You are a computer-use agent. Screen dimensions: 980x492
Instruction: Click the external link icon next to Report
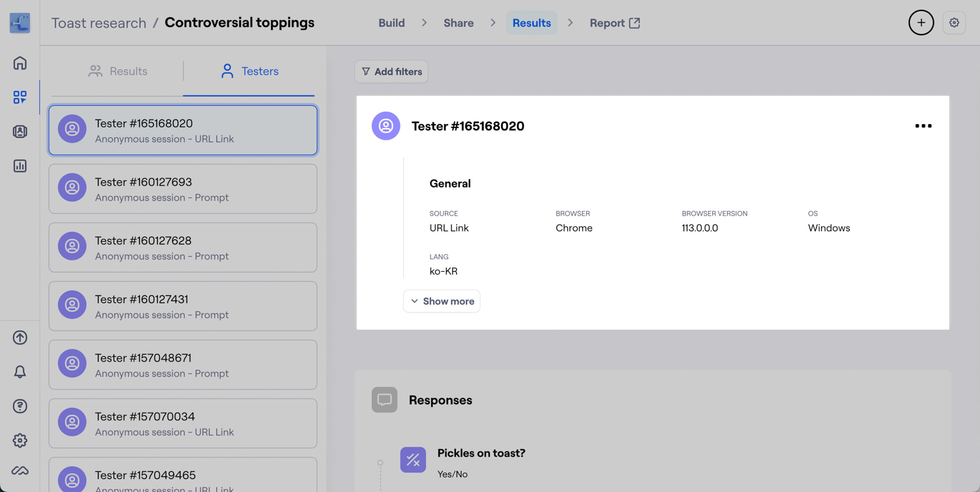coord(634,23)
